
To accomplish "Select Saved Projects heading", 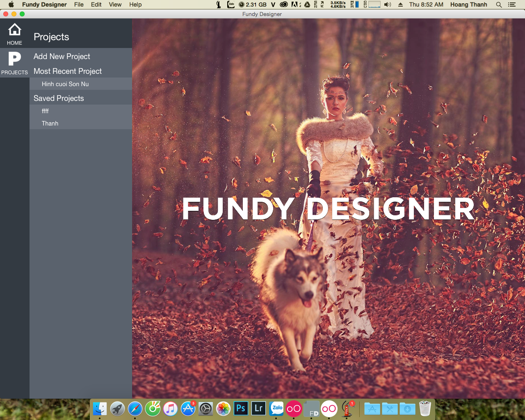I will click(59, 98).
